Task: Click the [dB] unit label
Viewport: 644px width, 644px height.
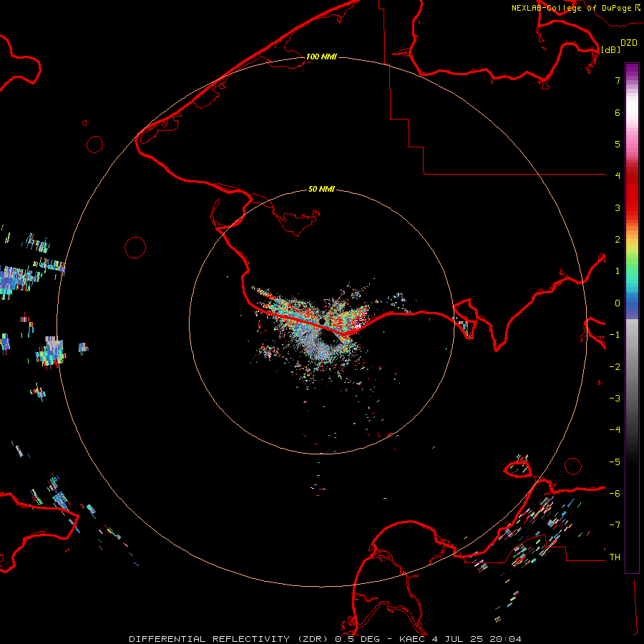Action: pos(610,50)
